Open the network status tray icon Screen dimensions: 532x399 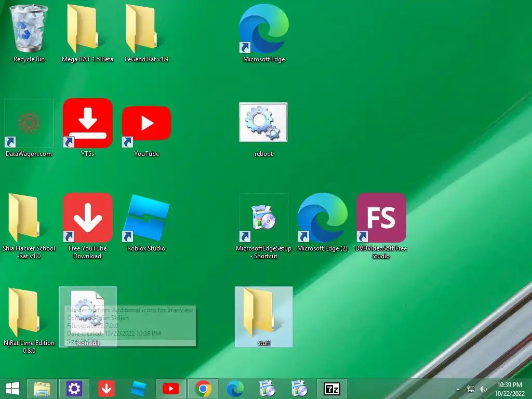pyautogui.click(x=470, y=389)
